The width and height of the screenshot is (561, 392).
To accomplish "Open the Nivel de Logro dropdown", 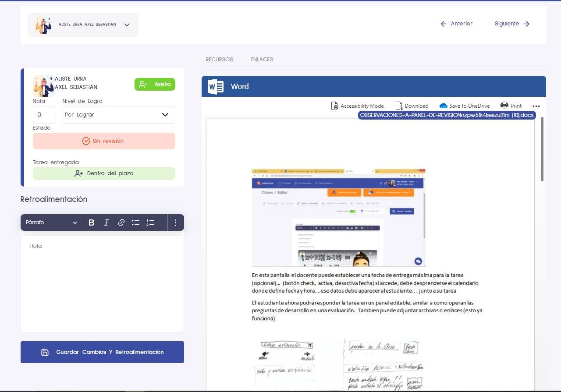I will (119, 115).
